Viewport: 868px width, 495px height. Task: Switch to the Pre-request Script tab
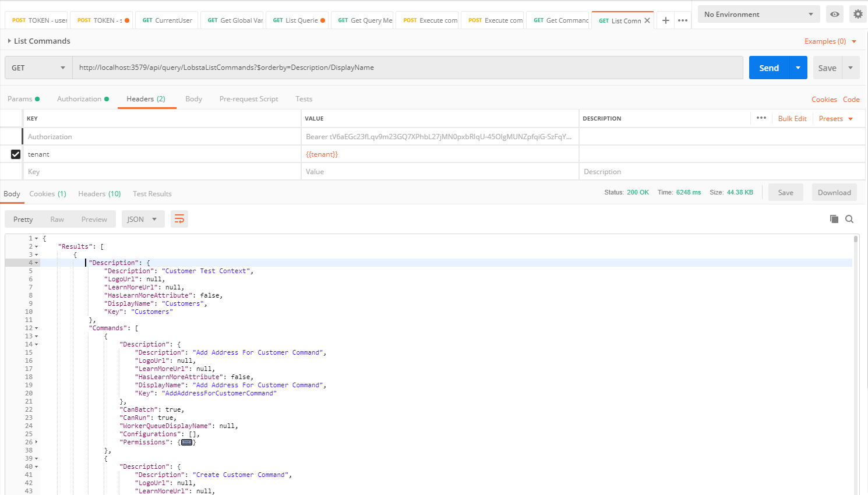249,99
